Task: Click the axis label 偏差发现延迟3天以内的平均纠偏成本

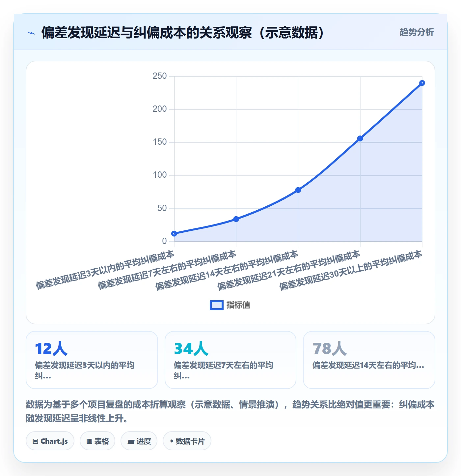Action: pos(105,270)
